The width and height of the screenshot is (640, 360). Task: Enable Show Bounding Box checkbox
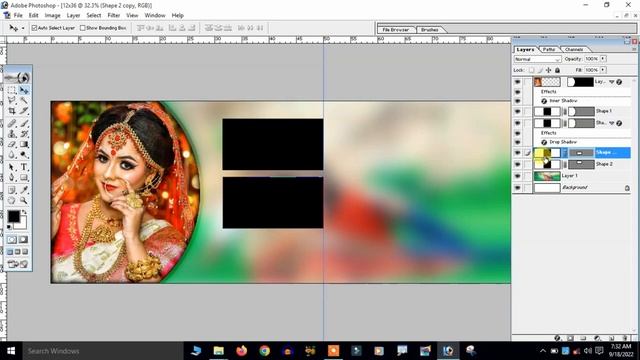[83, 28]
